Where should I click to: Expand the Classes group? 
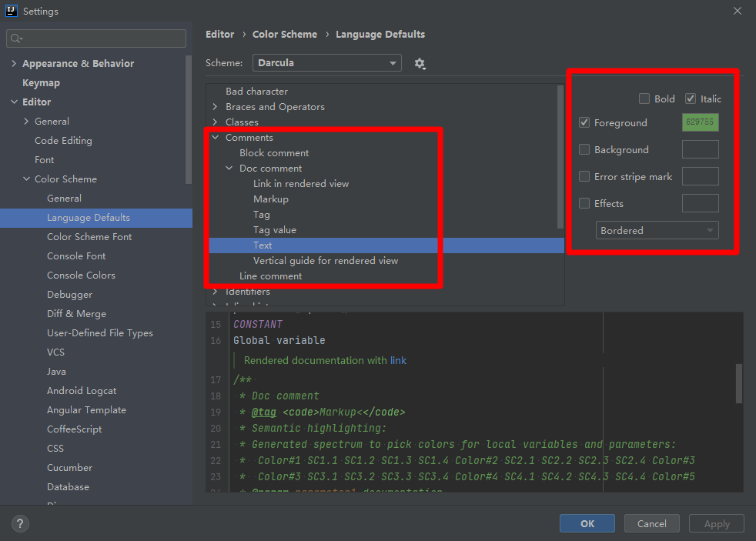click(215, 122)
